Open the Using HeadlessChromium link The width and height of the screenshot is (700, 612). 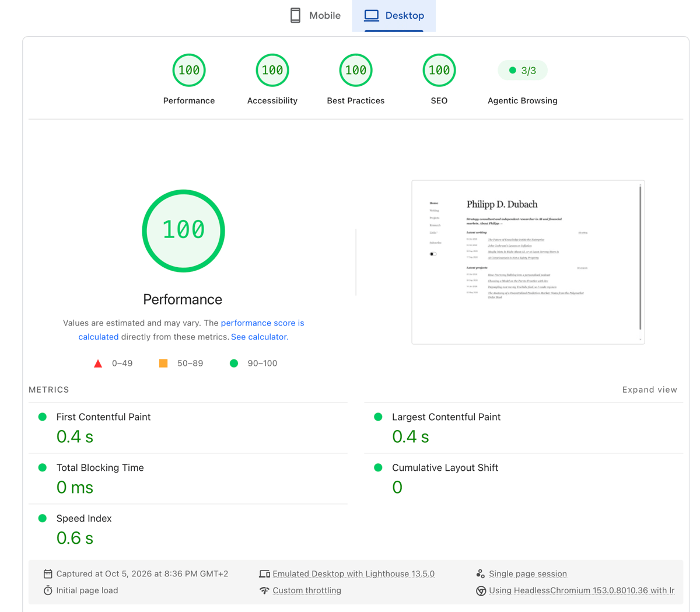coord(582,590)
